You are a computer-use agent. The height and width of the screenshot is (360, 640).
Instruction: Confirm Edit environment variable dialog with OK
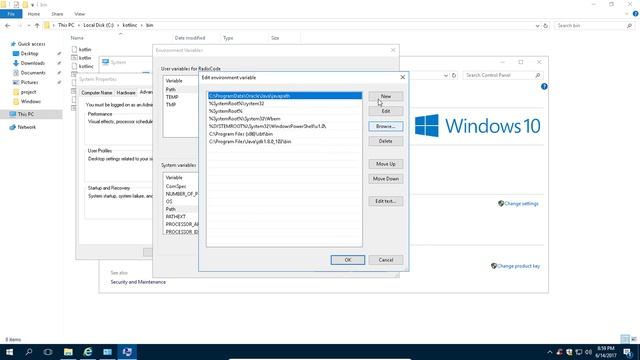pos(347,260)
